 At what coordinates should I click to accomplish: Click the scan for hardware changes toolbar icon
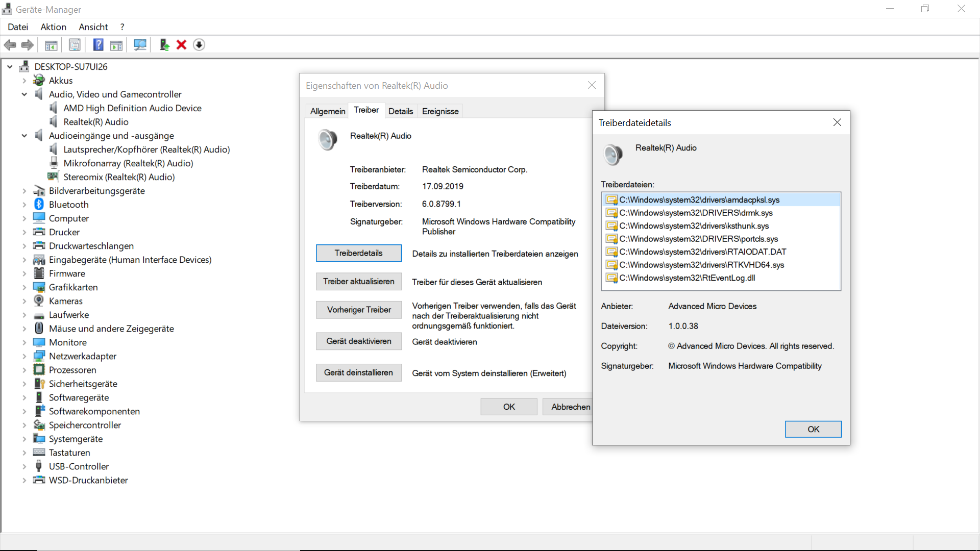[140, 45]
